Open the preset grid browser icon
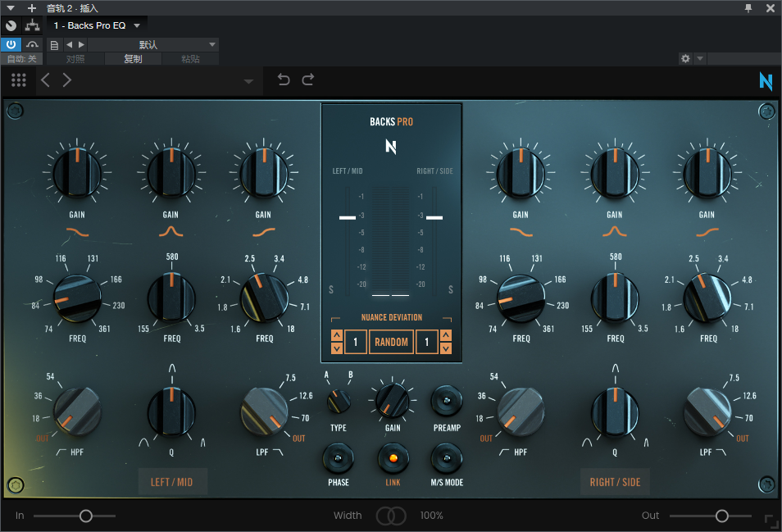This screenshot has width=782, height=532. tap(19, 80)
